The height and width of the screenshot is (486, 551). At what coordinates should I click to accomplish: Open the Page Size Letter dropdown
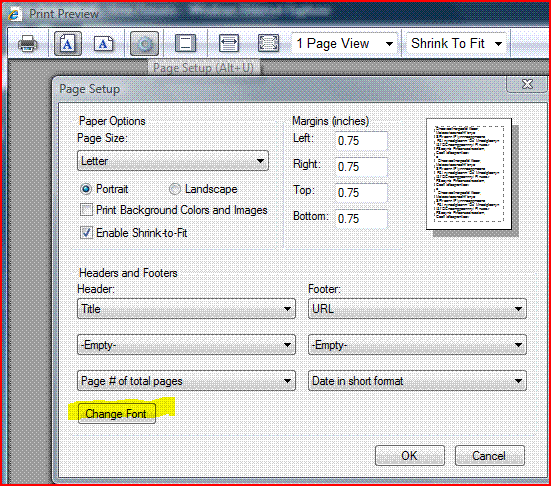173,161
